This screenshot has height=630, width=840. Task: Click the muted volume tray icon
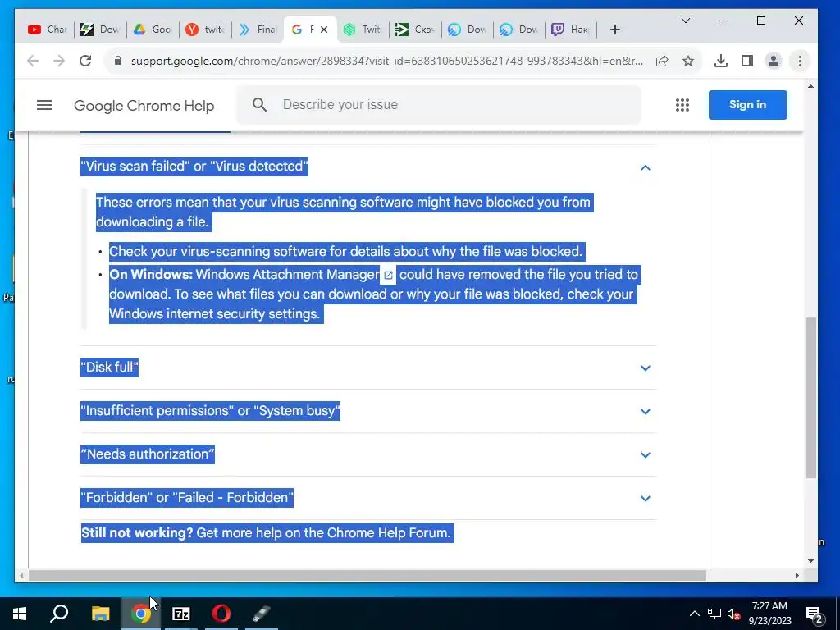(x=734, y=614)
